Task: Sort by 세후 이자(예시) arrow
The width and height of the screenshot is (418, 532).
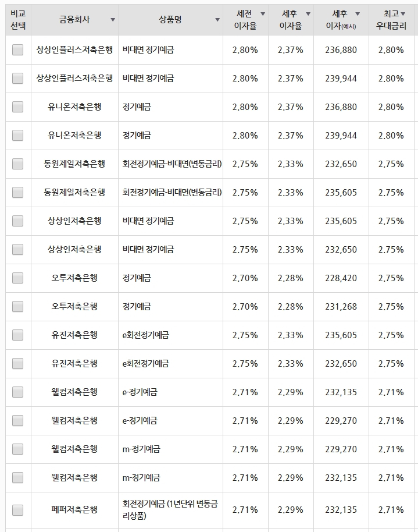Action: pos(358,14)
